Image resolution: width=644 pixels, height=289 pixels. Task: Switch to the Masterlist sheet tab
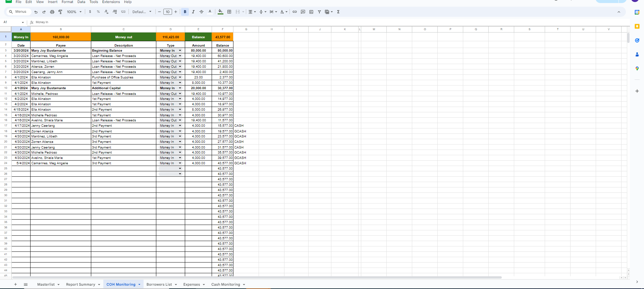[46, 284]
